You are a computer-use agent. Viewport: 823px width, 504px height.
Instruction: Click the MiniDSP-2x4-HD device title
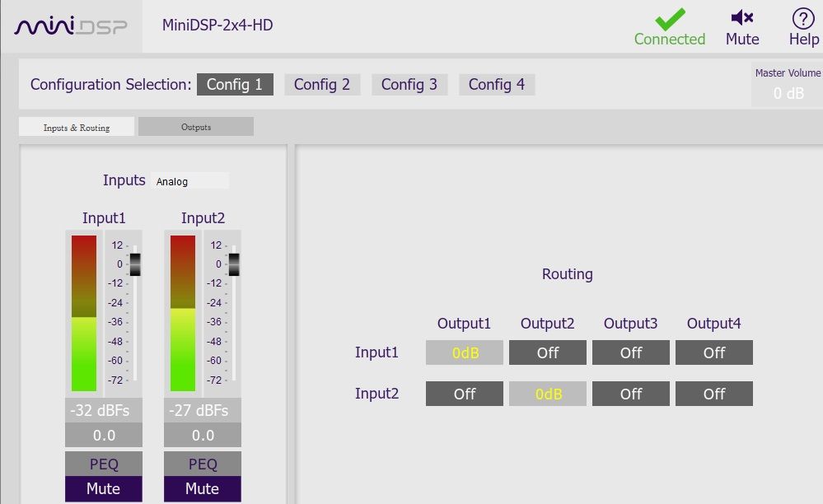tap(217, 26)
